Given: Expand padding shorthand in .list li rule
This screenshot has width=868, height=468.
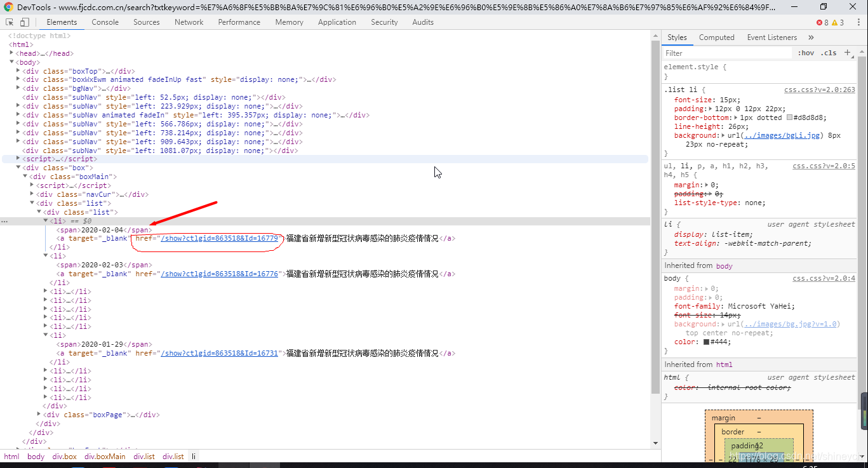Looking at the screenshot, I should [x=712, y=109].
